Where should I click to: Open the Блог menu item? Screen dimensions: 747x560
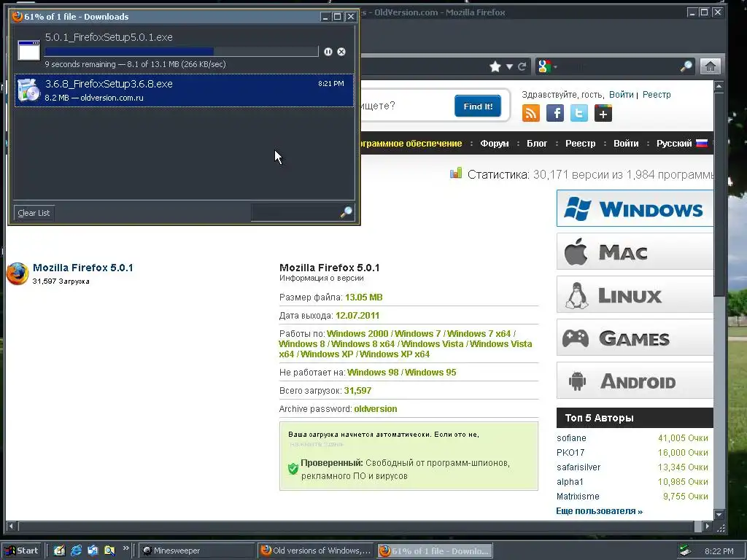click(x=537, y=144)
